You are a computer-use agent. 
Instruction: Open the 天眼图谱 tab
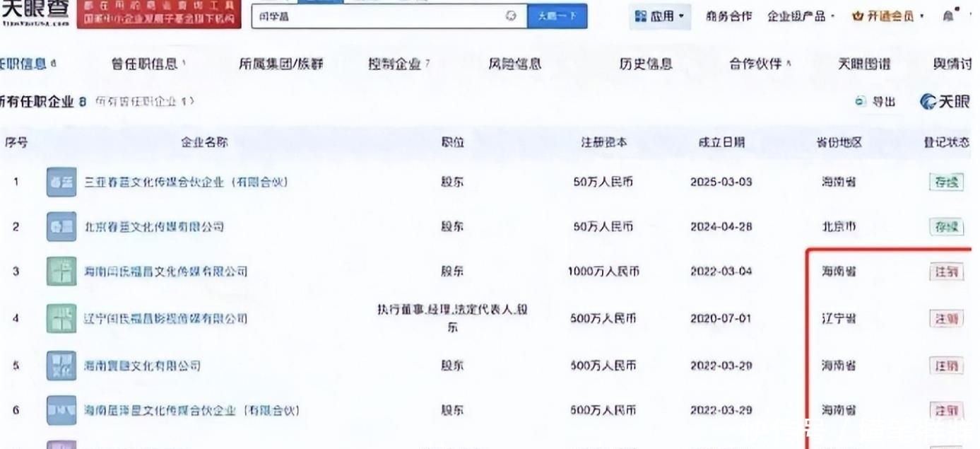pyautogui.click(x=863, y=64)
